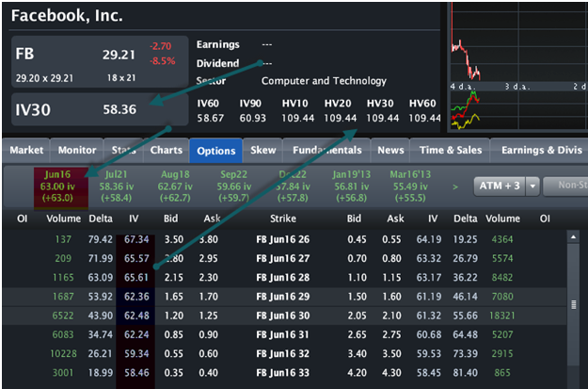Select the FB Jun16 30 strike row

click(284, 316)
